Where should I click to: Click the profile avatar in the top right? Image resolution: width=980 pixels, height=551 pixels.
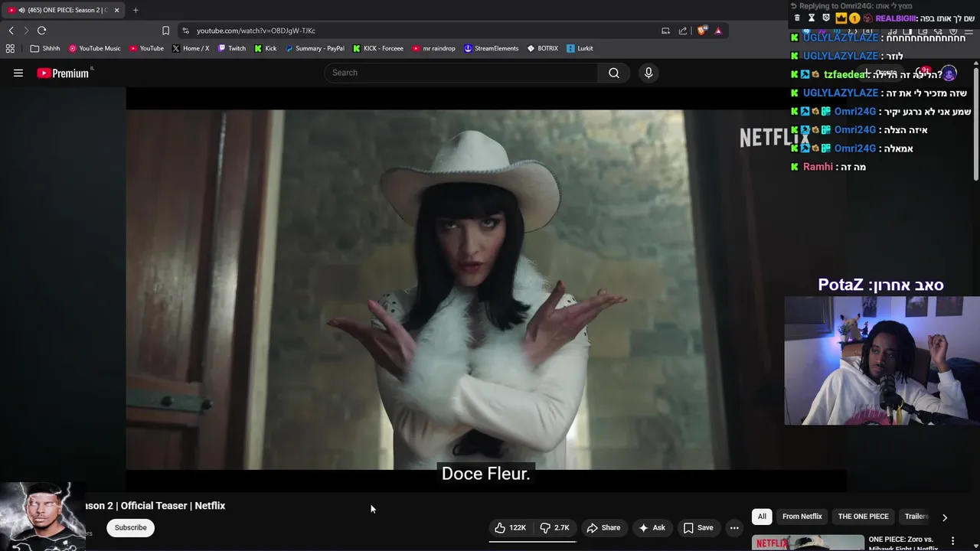pyautogui.click(x=949, y=73)
